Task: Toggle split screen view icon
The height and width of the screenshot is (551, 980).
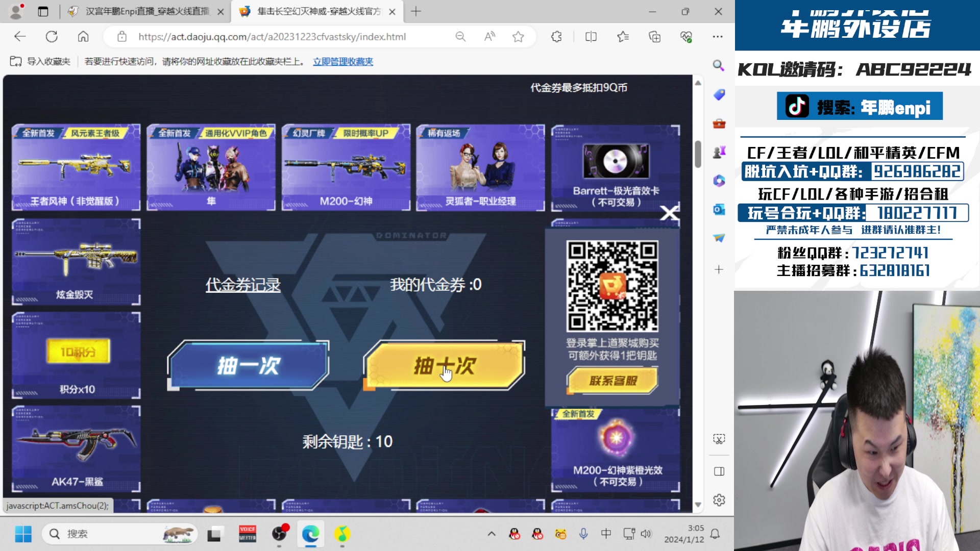Action: tap(591, 37)
